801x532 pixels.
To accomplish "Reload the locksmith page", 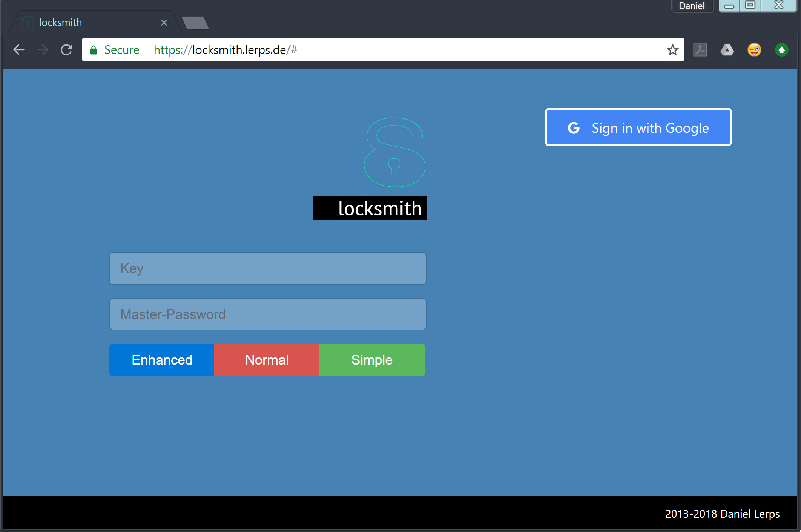I will point(67,50).
